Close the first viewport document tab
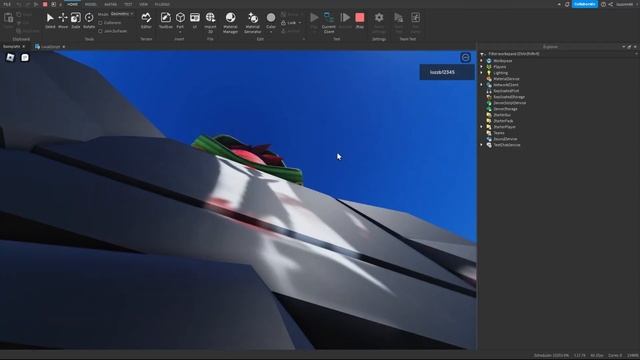 23,47
